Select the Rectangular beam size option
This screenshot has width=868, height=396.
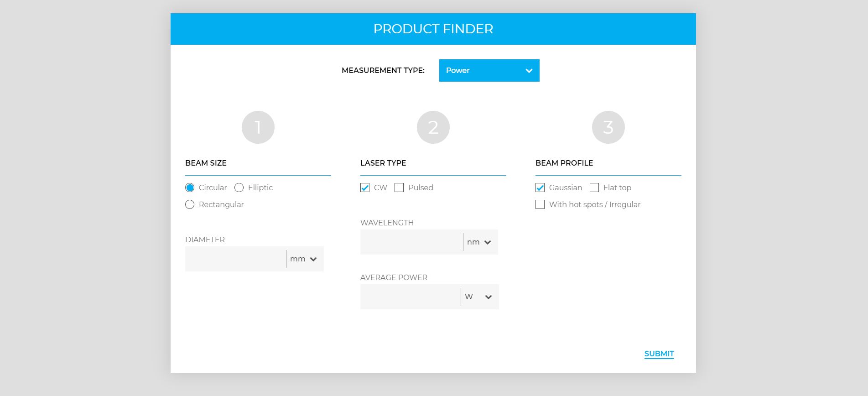coord(190,204)
